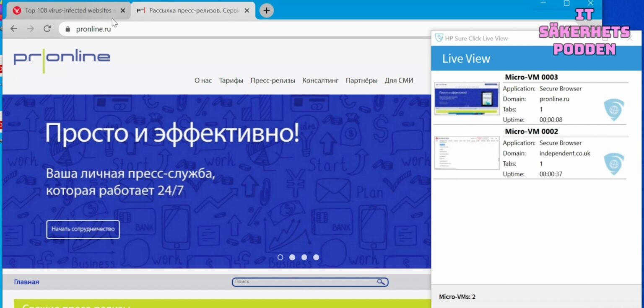644x308 pixels.
Task: Select the first carousel slide dot
Action: click(280, 257)
